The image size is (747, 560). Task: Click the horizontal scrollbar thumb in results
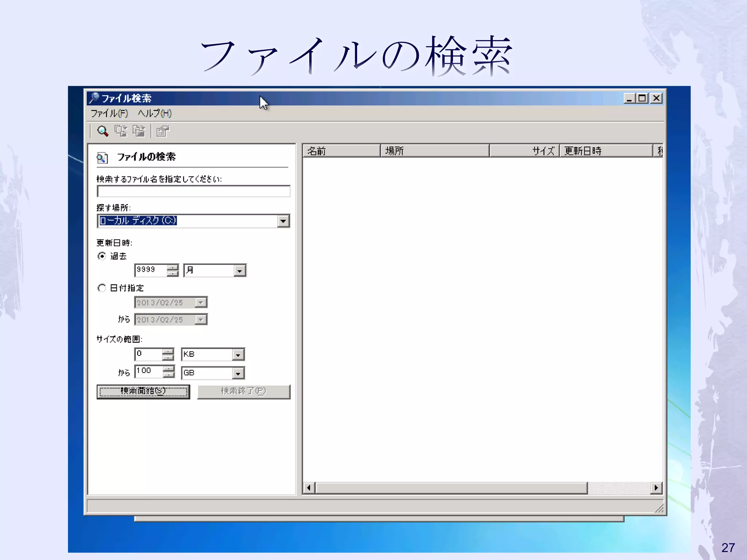click(x=452, y=488)
